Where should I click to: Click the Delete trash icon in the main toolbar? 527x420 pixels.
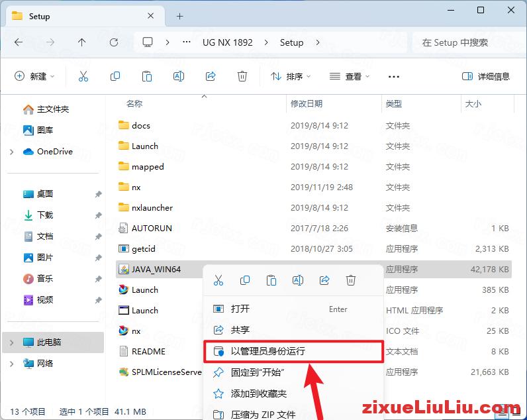click(x=242, y=76)
